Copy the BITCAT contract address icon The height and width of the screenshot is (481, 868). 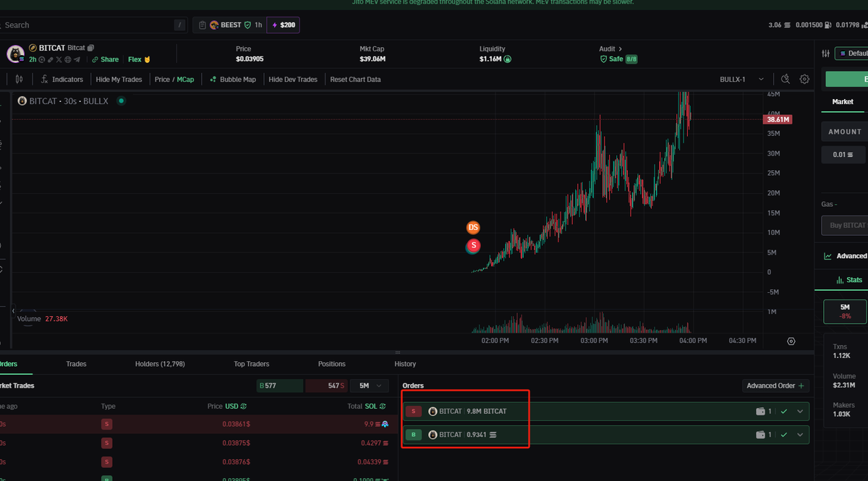pos(90,48)
